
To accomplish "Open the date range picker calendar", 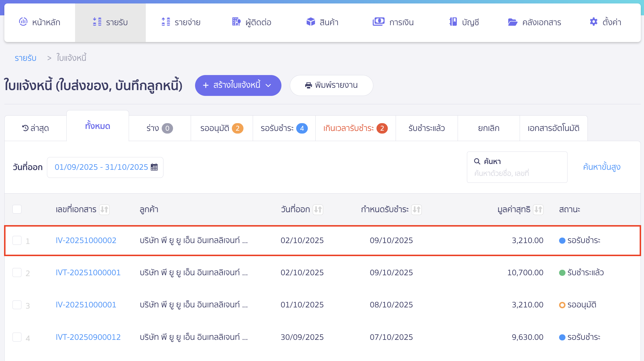I will click(154, 167).
